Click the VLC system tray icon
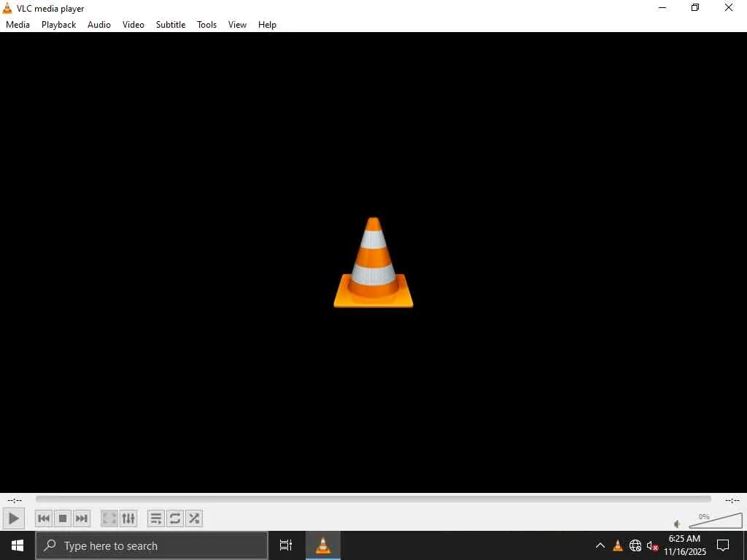Screen dimensions: 747x560 pyautogui.click(x=618, y=545)
